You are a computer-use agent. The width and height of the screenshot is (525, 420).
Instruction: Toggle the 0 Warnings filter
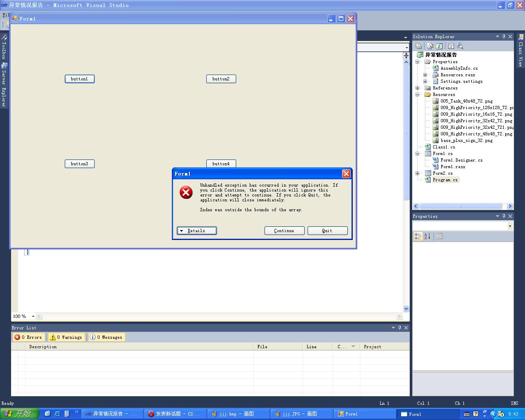66,337
